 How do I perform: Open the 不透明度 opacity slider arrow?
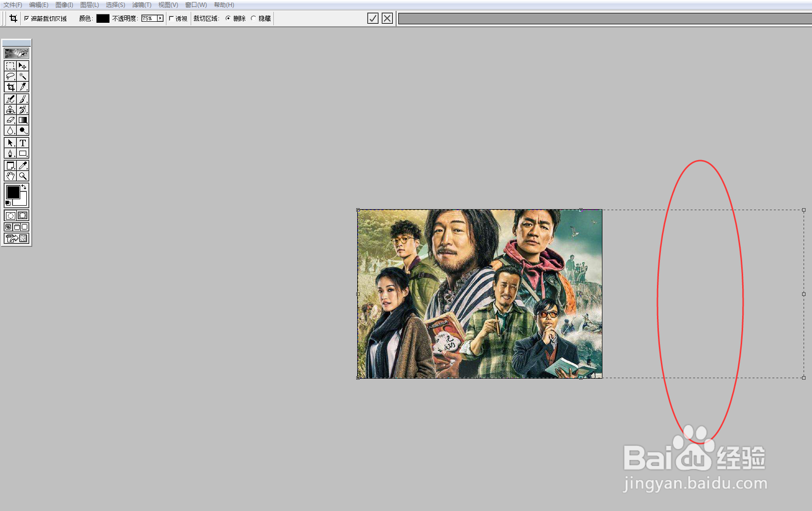pos(160,18)
